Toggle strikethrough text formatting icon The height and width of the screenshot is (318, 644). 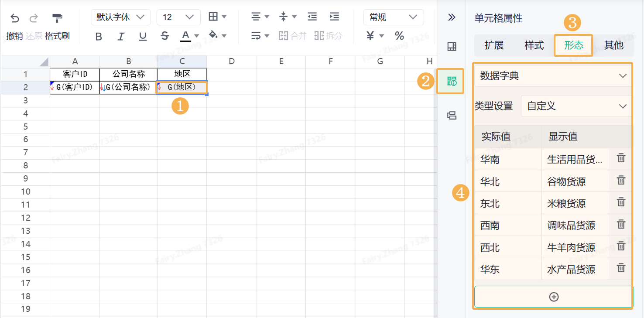coord(164,36)
